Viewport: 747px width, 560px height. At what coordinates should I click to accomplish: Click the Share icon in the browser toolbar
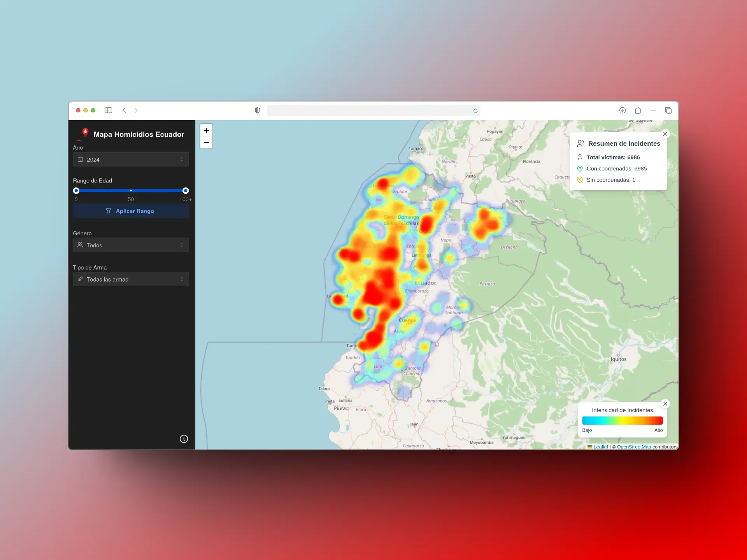pyautogui.click(x=638, y=110)
